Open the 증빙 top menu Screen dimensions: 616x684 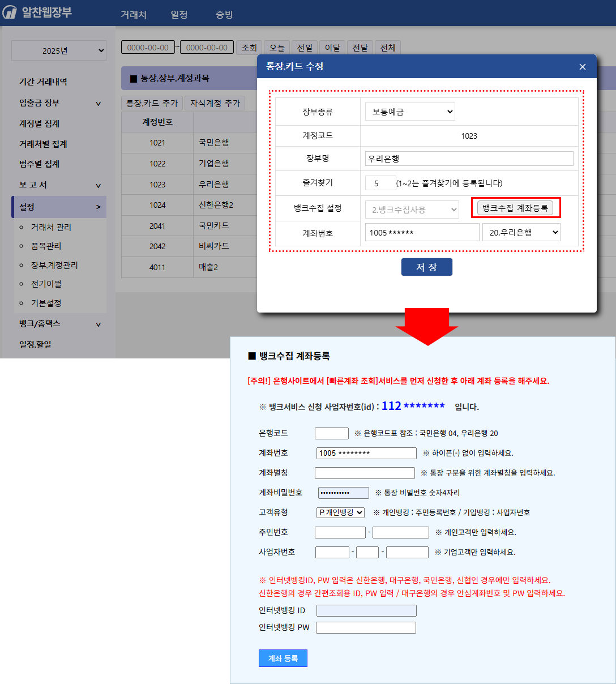coord(224,15)
